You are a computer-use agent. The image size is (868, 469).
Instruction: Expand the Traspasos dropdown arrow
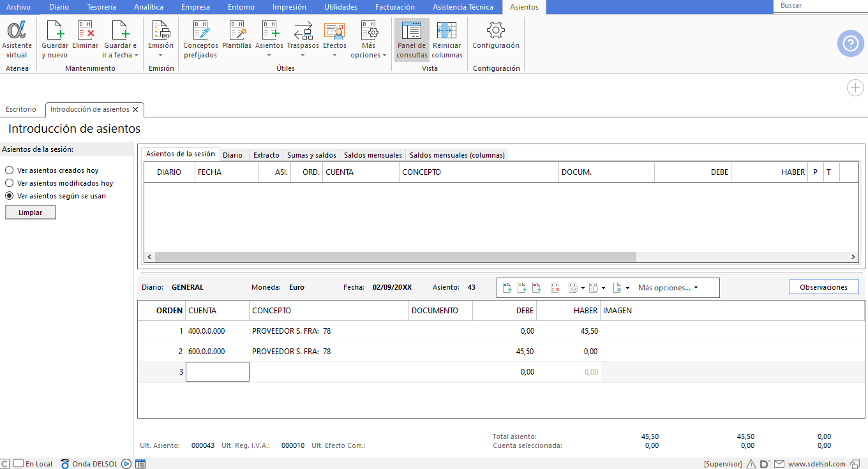click(x=303, y=56)
